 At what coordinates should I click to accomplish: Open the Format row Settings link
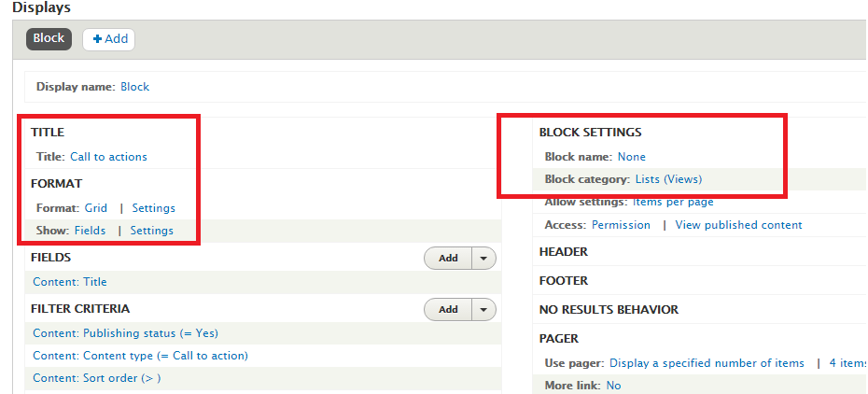(x=153, y=208)
